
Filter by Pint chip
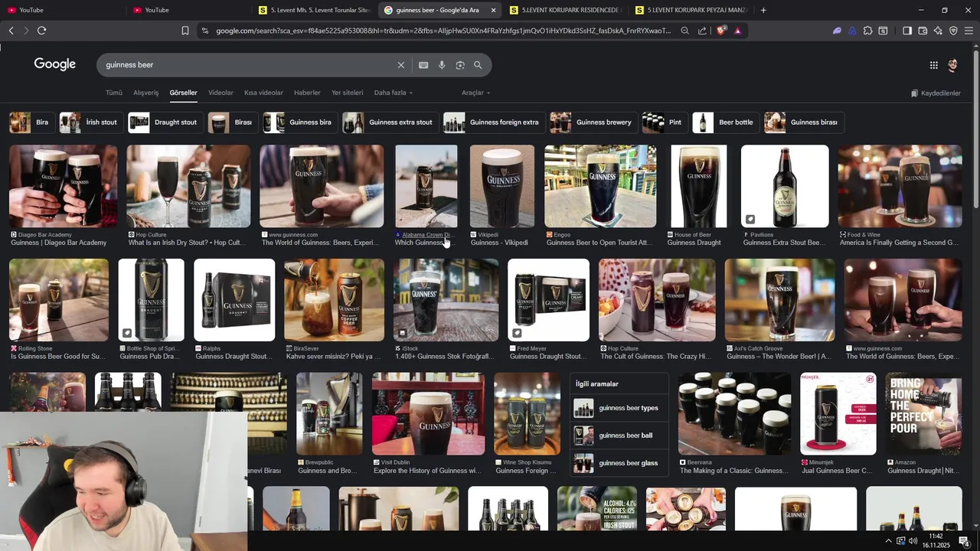click(x=665, y=122)
